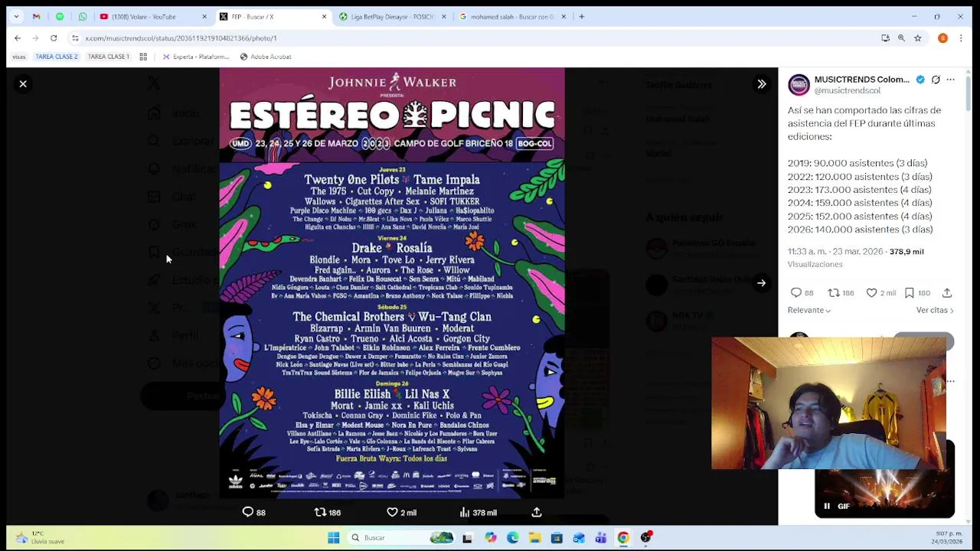980x551 pixels.
Task: Open the TAREA CLASE 2 bookmark
Action: 56,57
